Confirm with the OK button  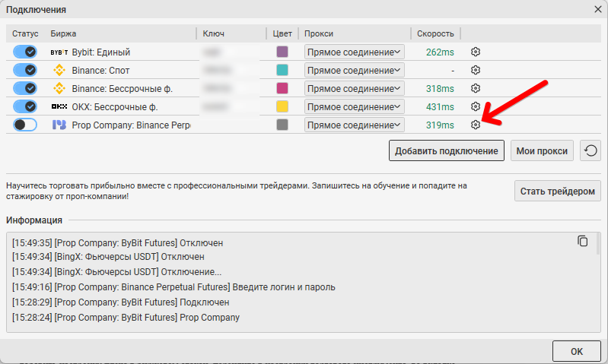(x=577, y=351)
